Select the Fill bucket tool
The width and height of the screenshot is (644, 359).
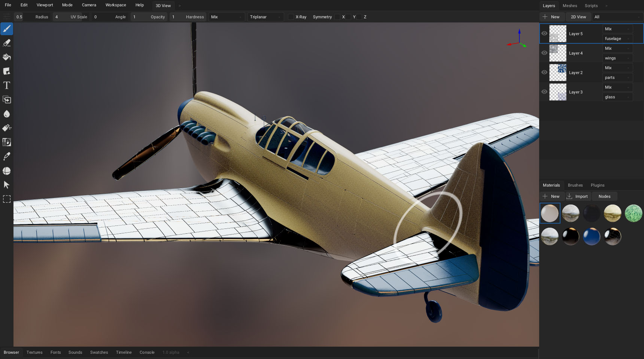[x=7, y=57]
